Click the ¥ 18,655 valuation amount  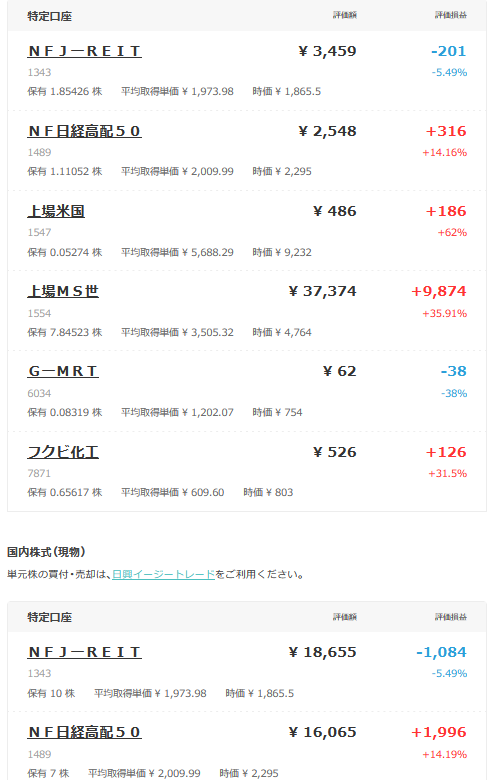(322, 652)
